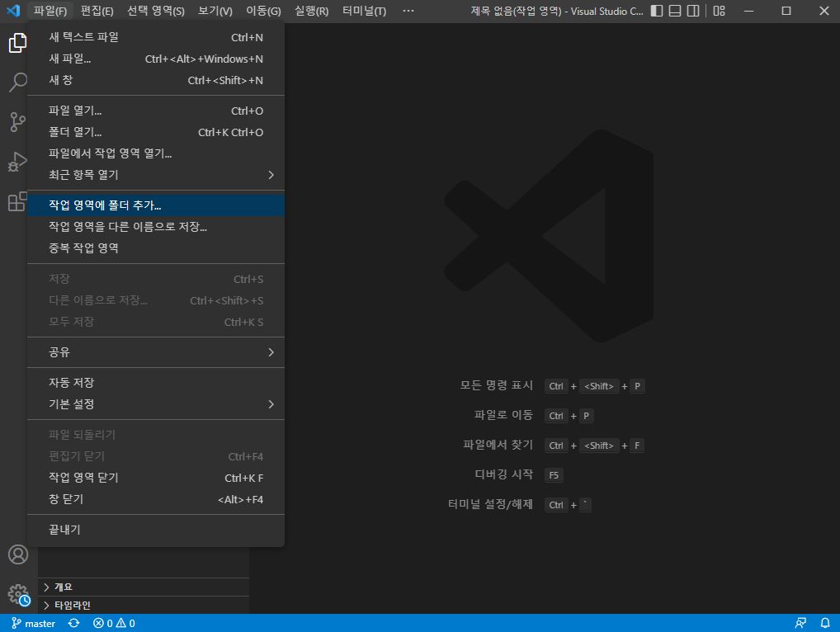Open the Run and Debug view icon
The height and width of the screenshot is (632, 840).
pyautogui.click(x=17, y=162)
